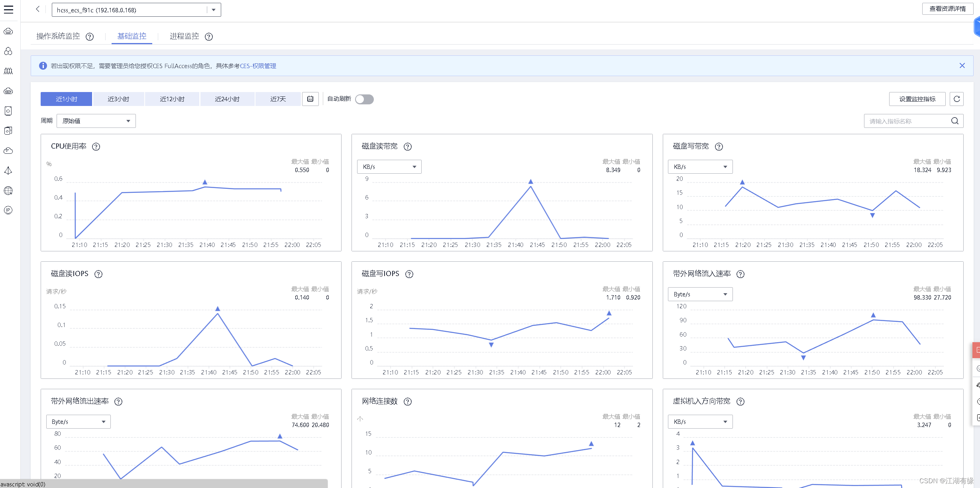Click the help icon beside 操作系统监控
Screen dimensions: 980x488
tap(90, 37)
